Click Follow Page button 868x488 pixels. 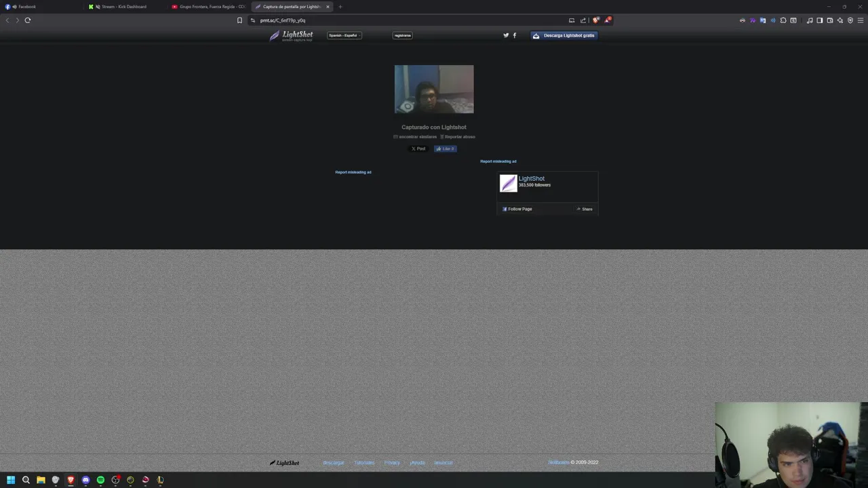pyautogui.click(x=517, y=209)
